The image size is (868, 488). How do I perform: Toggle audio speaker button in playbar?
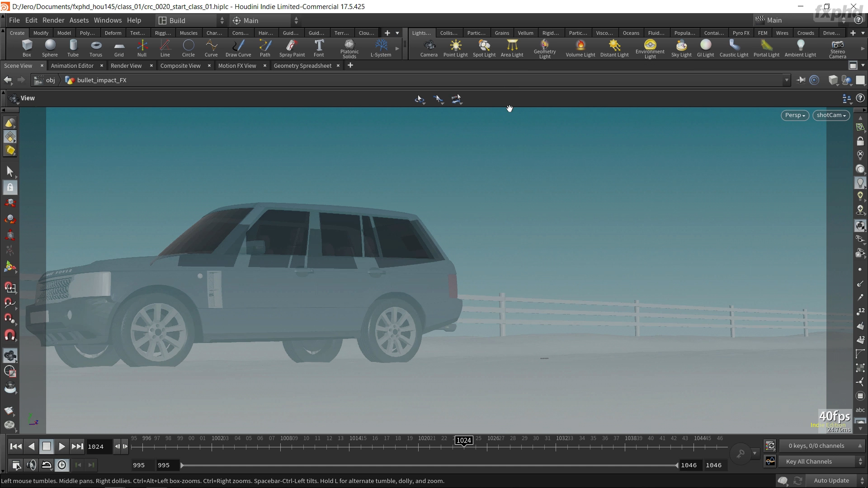click(x=31, y=465)
